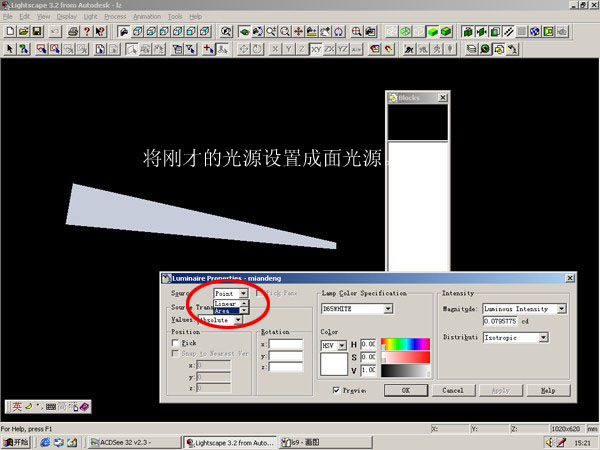This screenshot has height=450, width=600.
Task: Toggle the Preview checkbox
Action: point(336,390)
